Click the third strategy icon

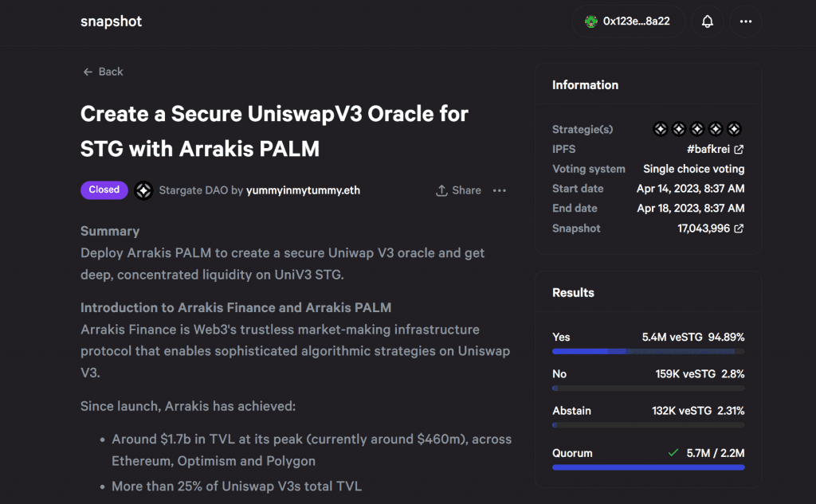tap(697, 129)
